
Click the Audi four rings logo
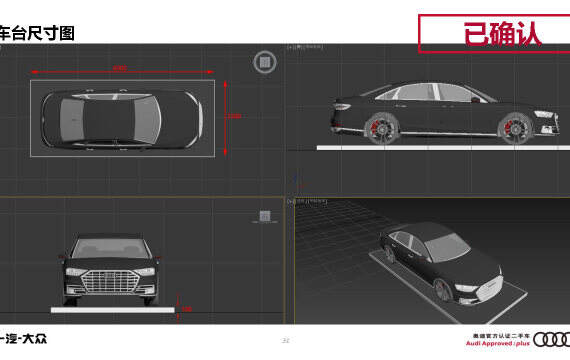[x=551, y=340]
